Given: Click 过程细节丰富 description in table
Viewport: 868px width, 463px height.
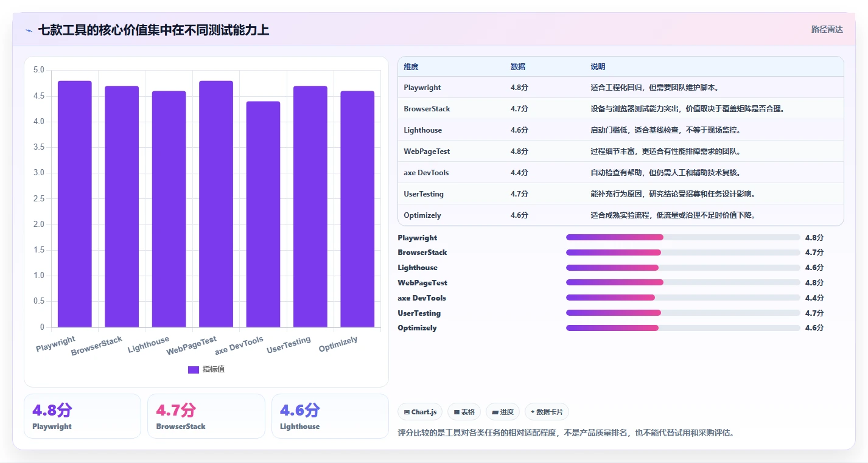Looking at the screenshot, I should pyautogui.click(x=665, y=151).
